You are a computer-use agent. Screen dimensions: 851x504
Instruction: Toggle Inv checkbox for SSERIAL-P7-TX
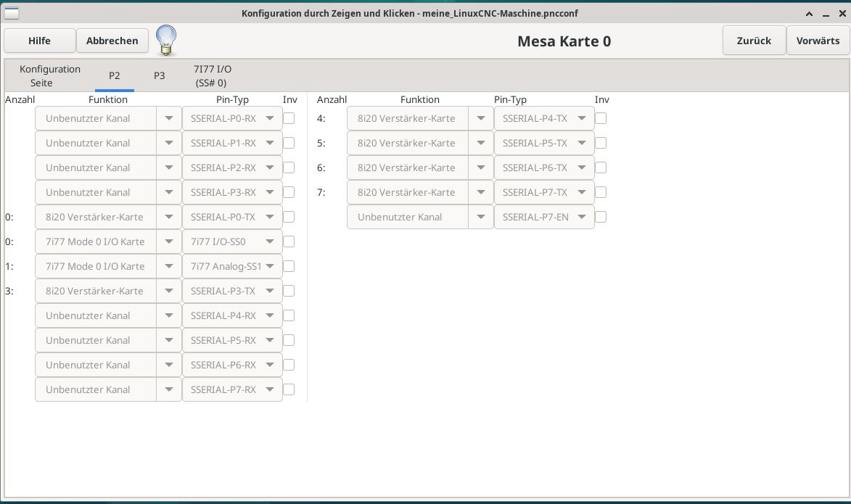coord(601,192)
